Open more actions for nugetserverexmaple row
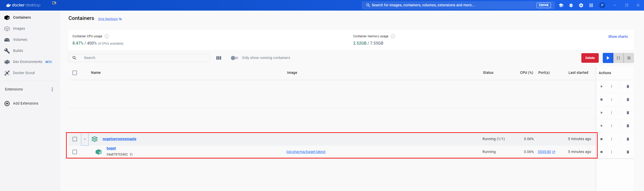 point(611,139)
